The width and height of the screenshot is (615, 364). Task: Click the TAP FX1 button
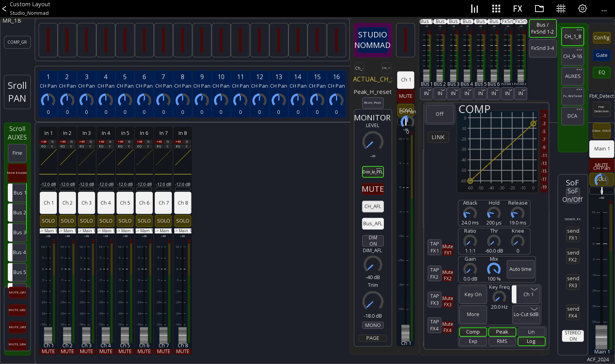tap(435, 247)
